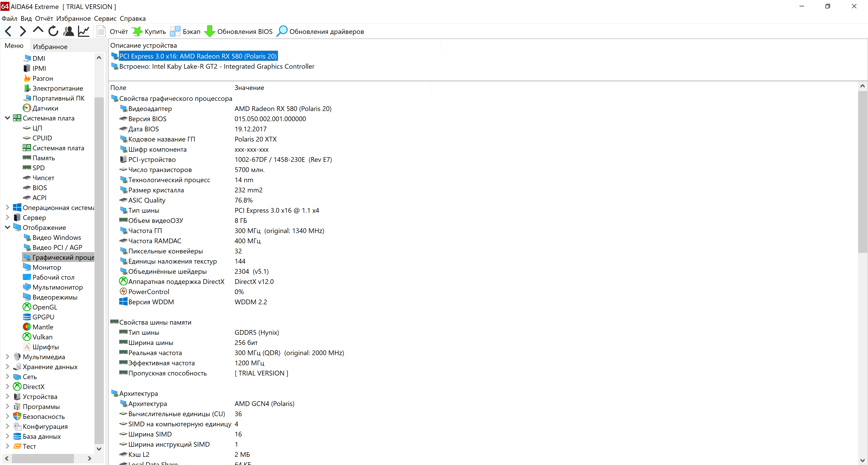This screenshot has width=868, height=465.
Task: Open the Вид menu
Action: point(26,19)
